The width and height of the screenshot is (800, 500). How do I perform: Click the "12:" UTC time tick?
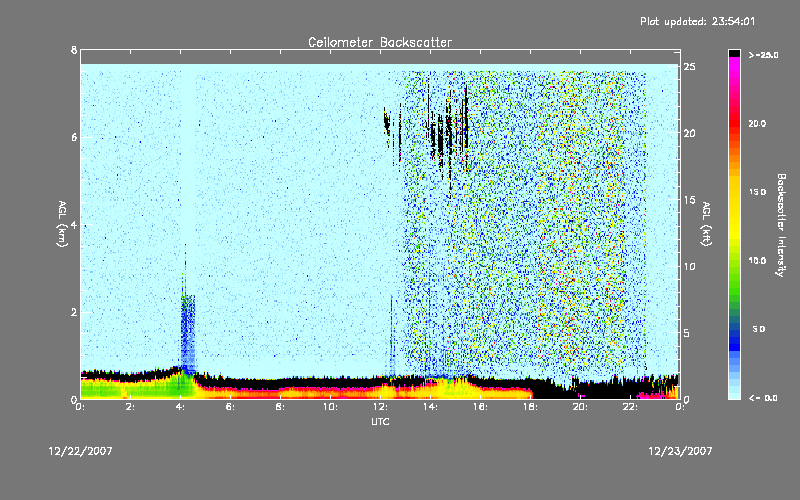click(x=381, y=407)
